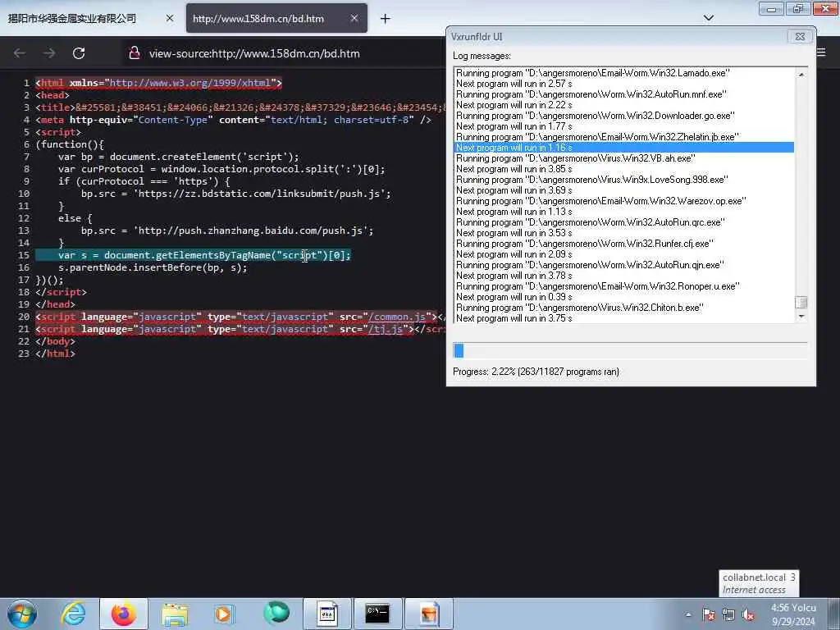840x630 pixels.
Task: Open the list all tabs chevron
Action: pyautogui.click(x=708, y=18)
